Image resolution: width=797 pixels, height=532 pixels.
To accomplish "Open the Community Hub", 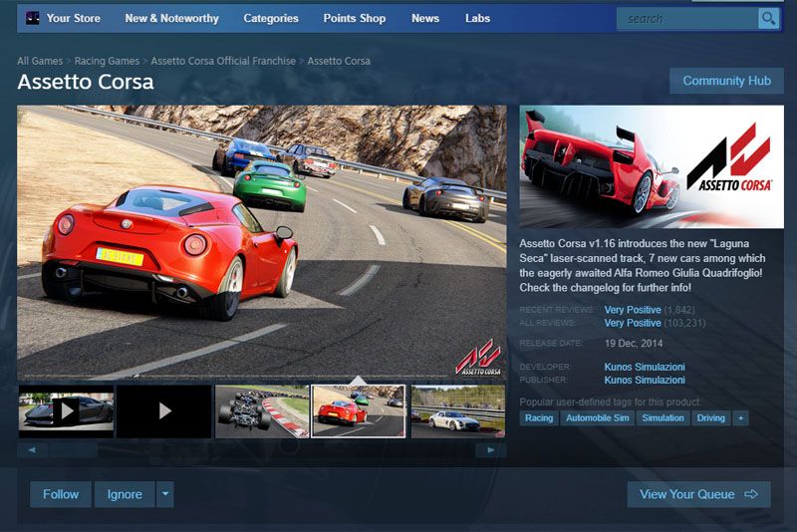I will click(x=726, y=81).
